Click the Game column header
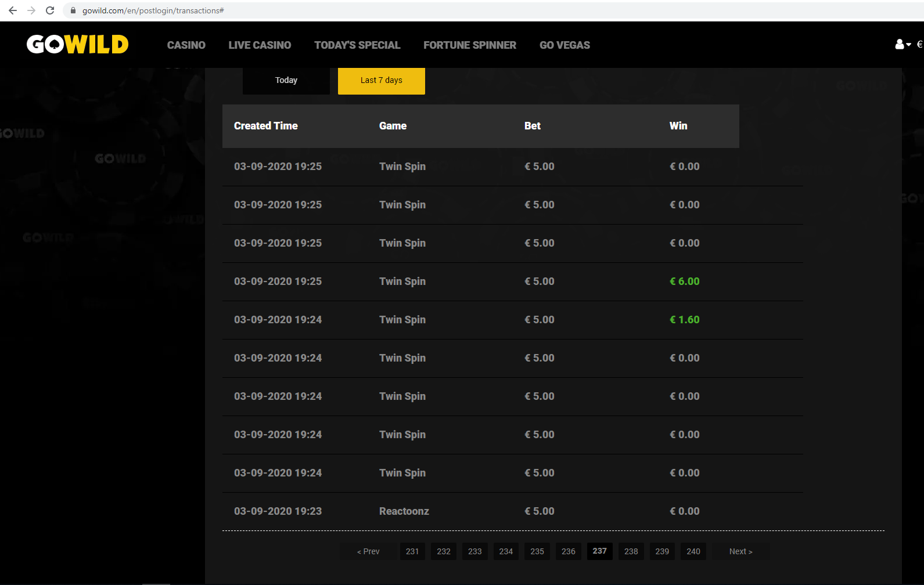The height and width of the screenshot is (585, 924). [393, 126]
